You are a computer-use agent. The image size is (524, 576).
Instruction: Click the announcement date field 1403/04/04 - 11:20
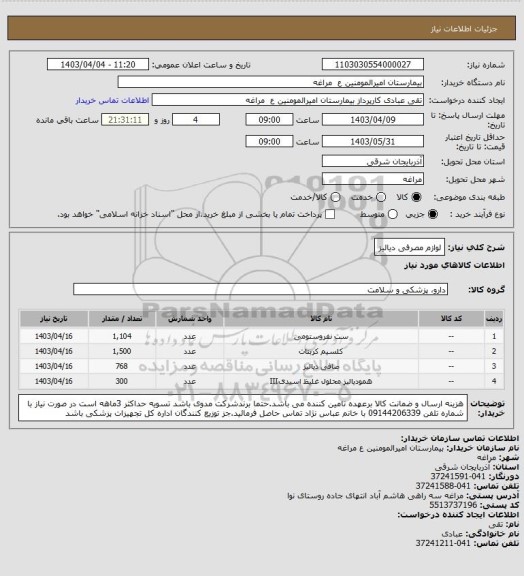point(98,65)
